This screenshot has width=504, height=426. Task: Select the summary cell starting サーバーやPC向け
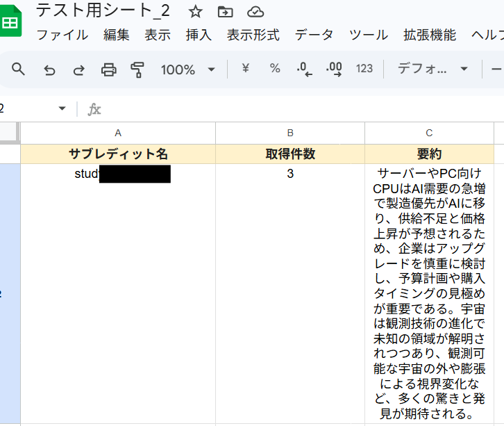click(429, 294)
